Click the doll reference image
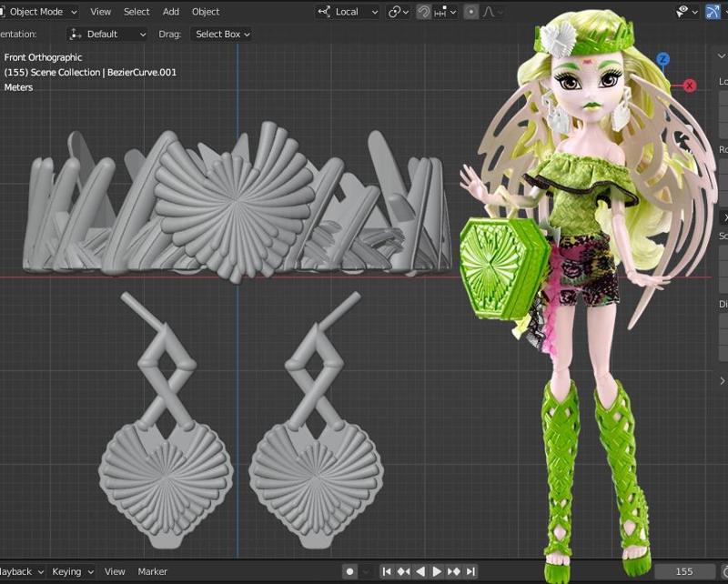 point(587,287)
